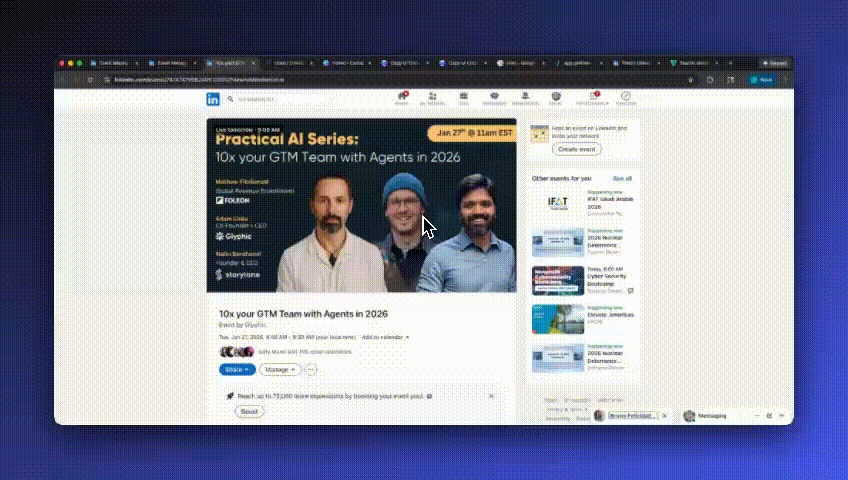This screenshot has width=848, height=480.
Task: Click the browser reload icon
Action: [90, 79]
